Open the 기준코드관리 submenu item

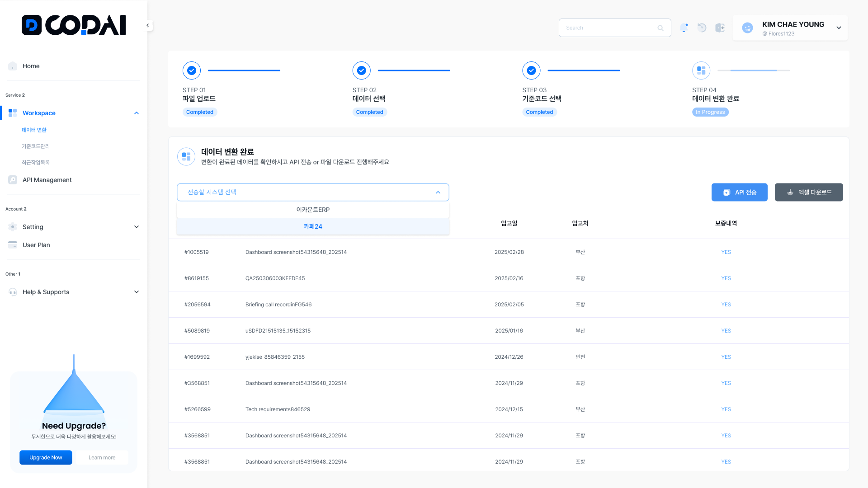36,146
